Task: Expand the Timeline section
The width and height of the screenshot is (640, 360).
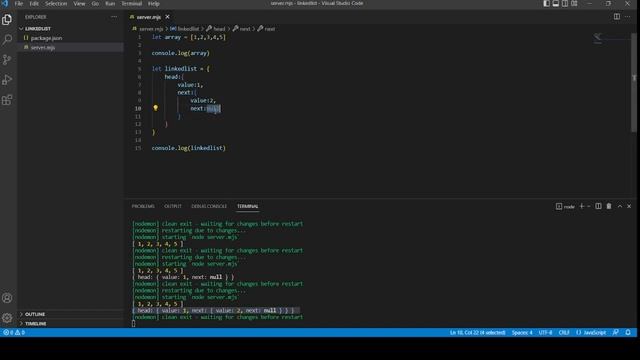Action: (x=36, y=324)
